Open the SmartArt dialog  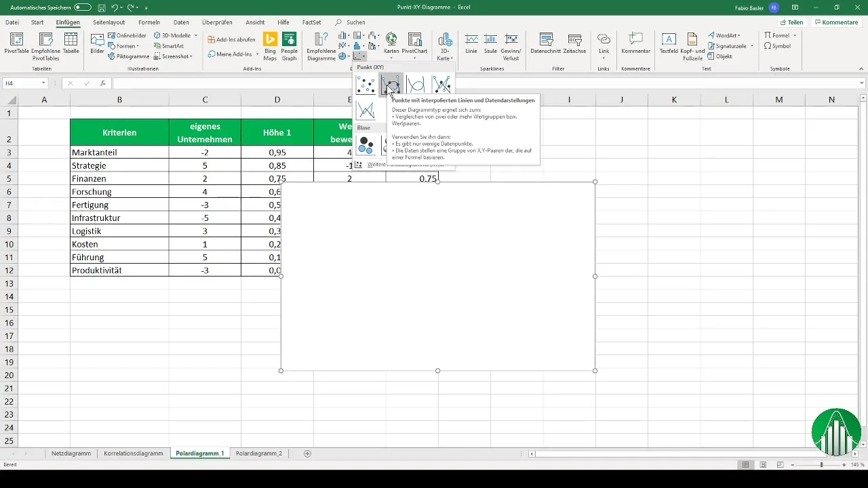tap(169, 46)
